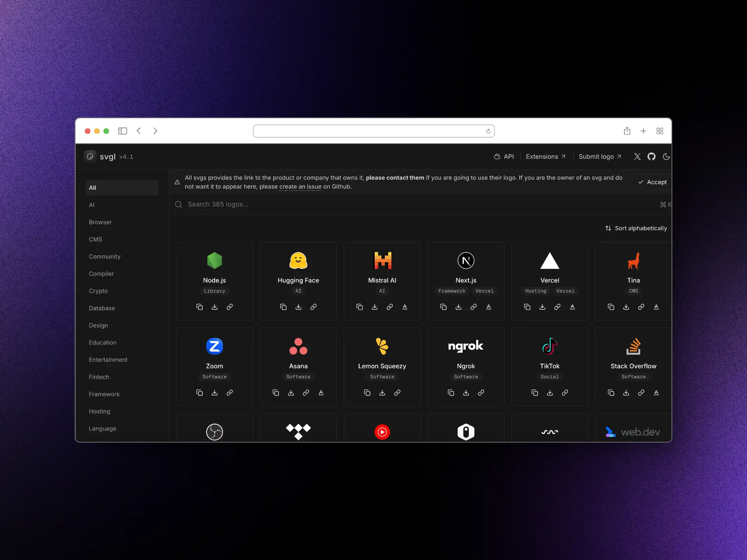Open the Submit logo link
747x560 pixels.
600,156
